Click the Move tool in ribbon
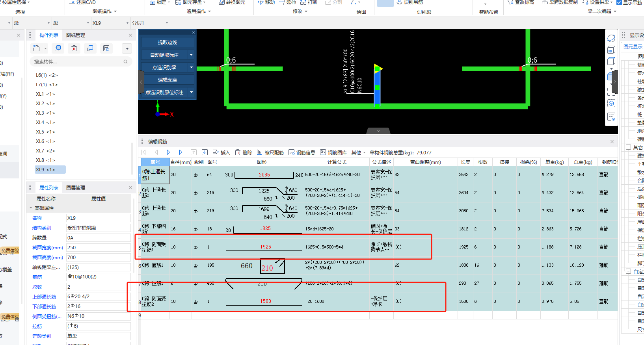This screenshot has height=345, width=644. pyautogui.click(x=266, y=2)
